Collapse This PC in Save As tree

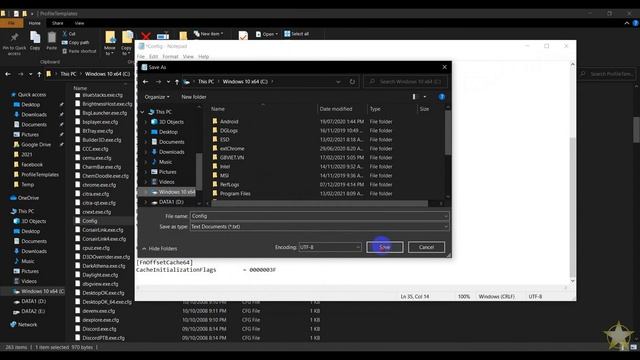tap(142, 112)
